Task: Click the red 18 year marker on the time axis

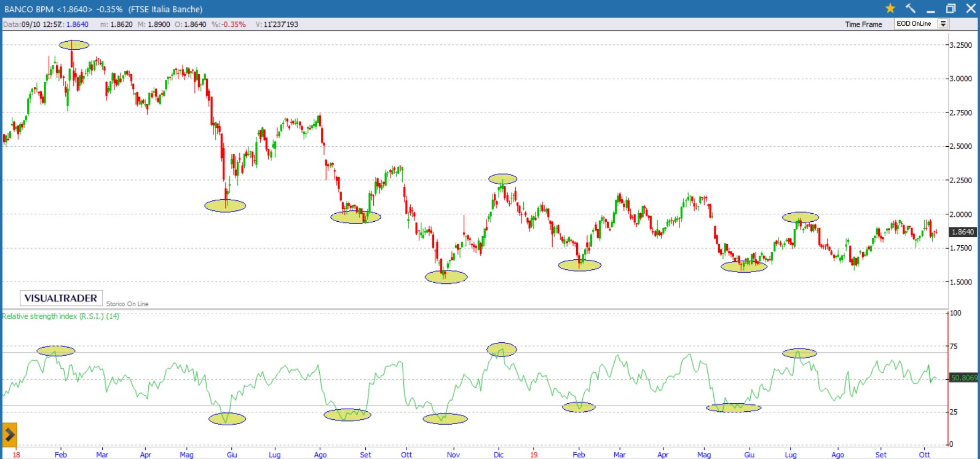Action: [16, 454]
